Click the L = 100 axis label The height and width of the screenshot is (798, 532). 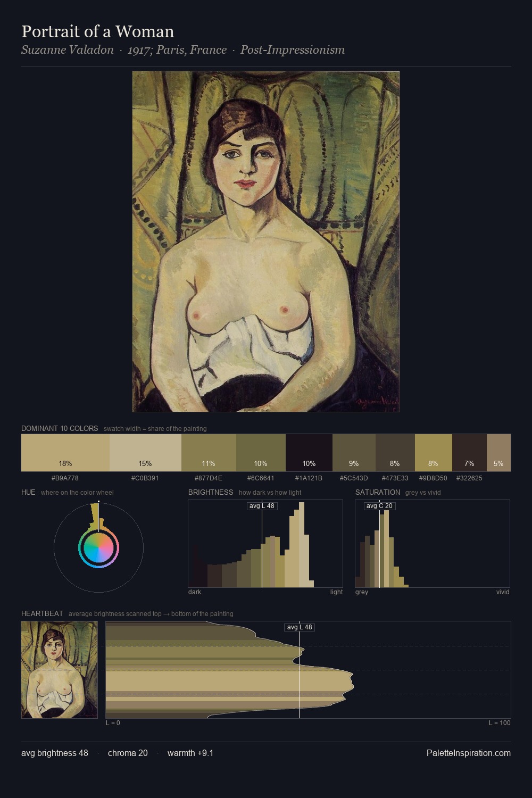click(x=500, y=723)
